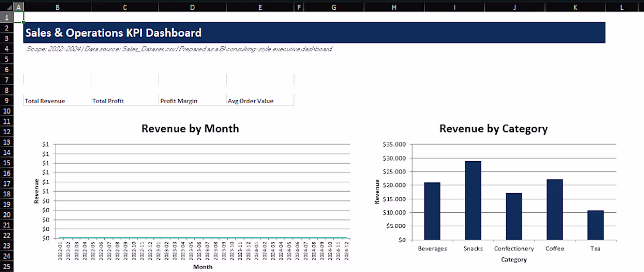Screen dimensions: 644x272
Task: Select the Profit Margin label cell
Action: click(x=192, y=101)
